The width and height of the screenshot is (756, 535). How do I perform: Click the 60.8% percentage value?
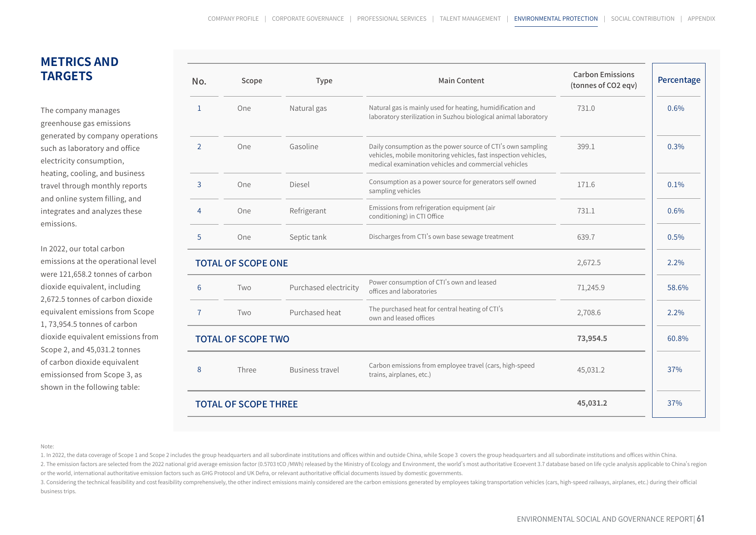[x=678, y=338]
